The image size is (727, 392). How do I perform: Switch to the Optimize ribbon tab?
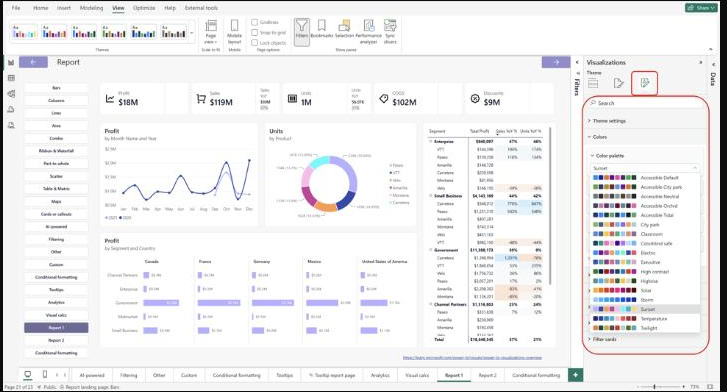tap(144, 8)
